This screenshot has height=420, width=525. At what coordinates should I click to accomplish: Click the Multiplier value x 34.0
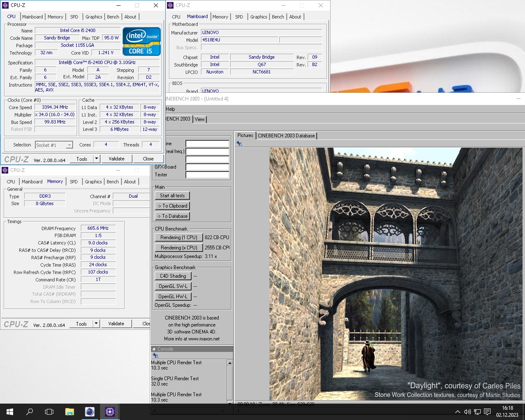55,115
